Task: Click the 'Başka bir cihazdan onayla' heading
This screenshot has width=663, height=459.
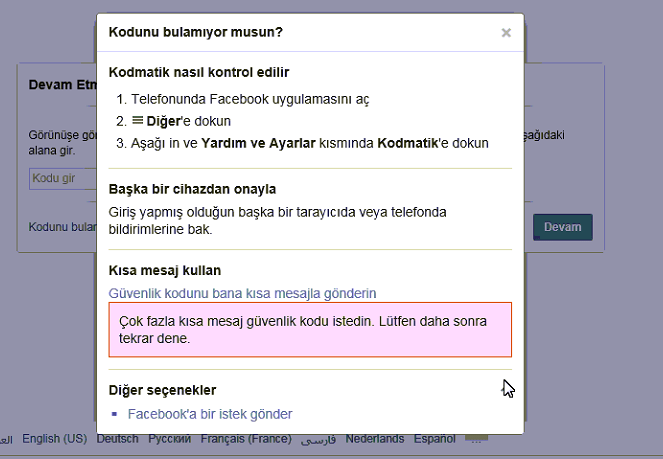Action: coord(192,189)
